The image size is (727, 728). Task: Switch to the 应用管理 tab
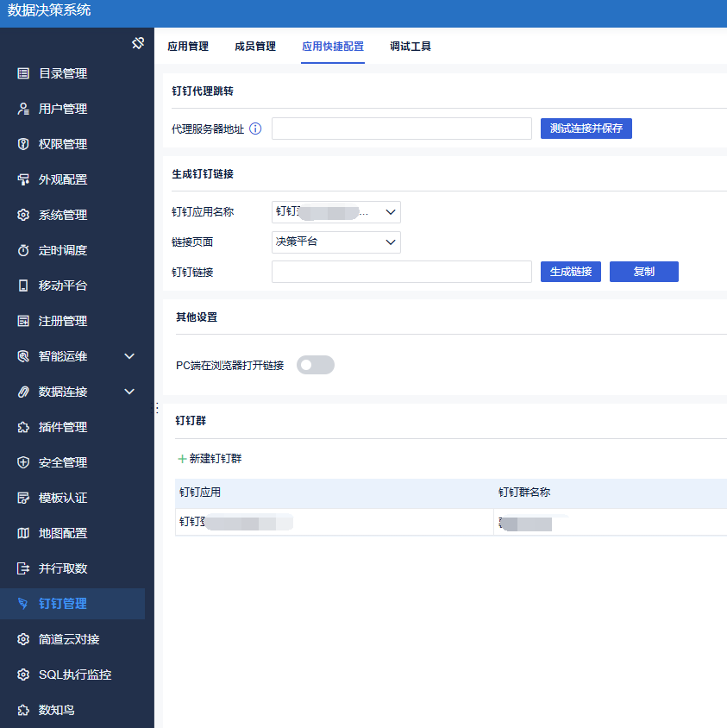[x=188, y=47]
